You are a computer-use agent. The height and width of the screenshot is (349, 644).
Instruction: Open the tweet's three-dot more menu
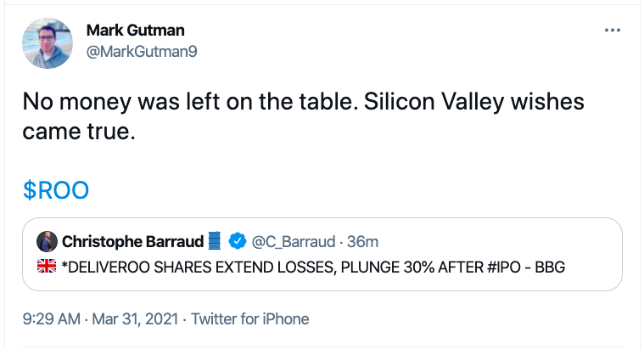click(x=612, y=31)
